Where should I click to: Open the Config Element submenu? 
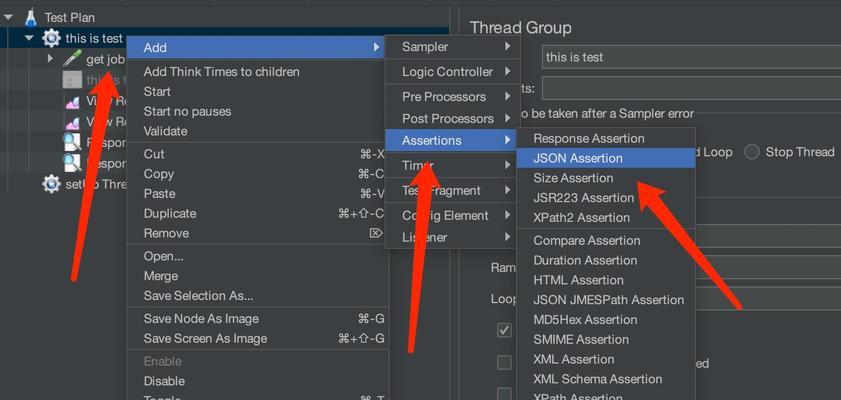452,216
